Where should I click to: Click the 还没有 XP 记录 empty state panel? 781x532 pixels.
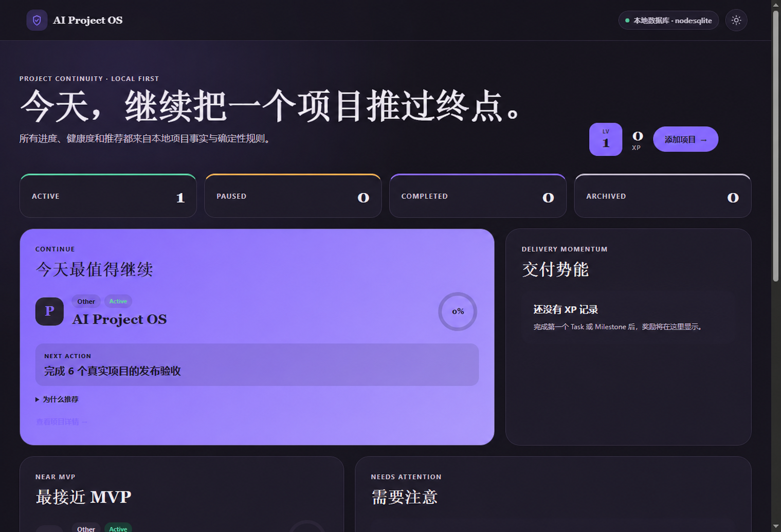(x=628, y=317)
